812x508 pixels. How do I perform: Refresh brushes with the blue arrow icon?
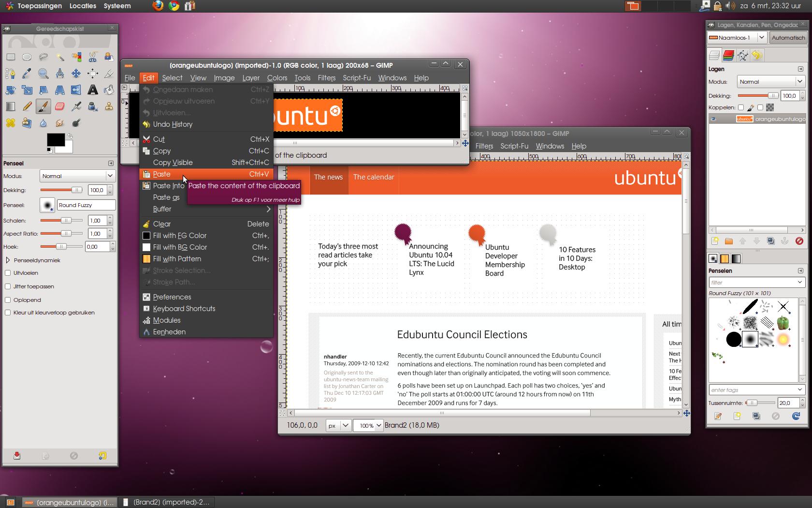[796, 416]
